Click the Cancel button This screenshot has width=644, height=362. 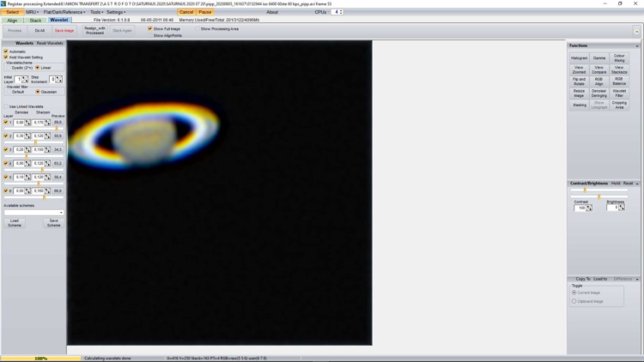(x=186, y=12)
